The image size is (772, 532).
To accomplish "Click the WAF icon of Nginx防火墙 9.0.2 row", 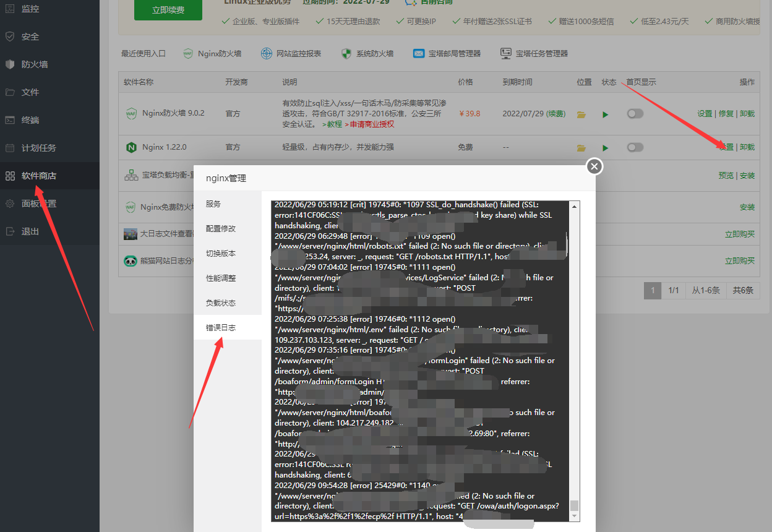I will pos(131,114).
